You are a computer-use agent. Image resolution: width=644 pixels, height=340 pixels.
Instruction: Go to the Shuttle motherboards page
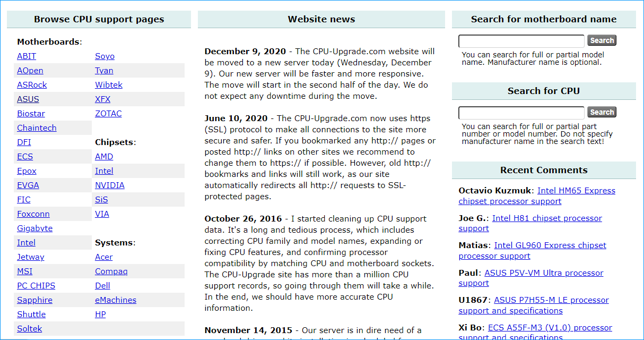(x=31, y=314)
